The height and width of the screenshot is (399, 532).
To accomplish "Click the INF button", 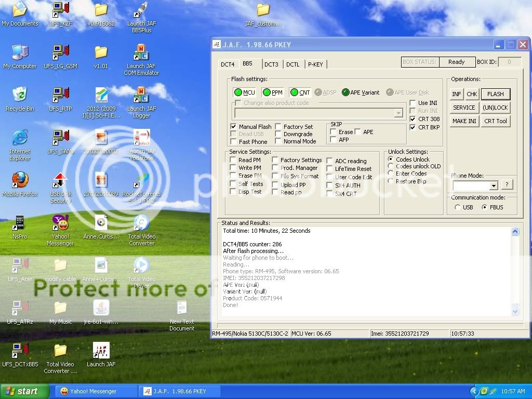I will [x=456, y=94].
